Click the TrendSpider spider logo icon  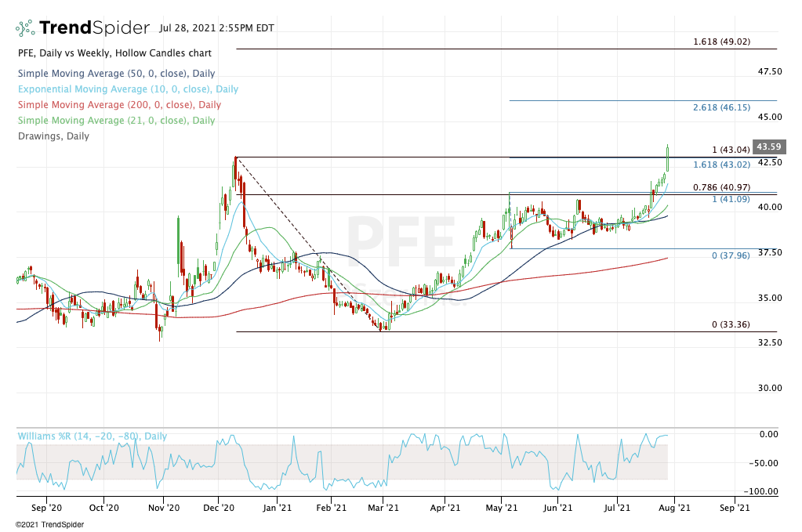[x=26, y=28]
